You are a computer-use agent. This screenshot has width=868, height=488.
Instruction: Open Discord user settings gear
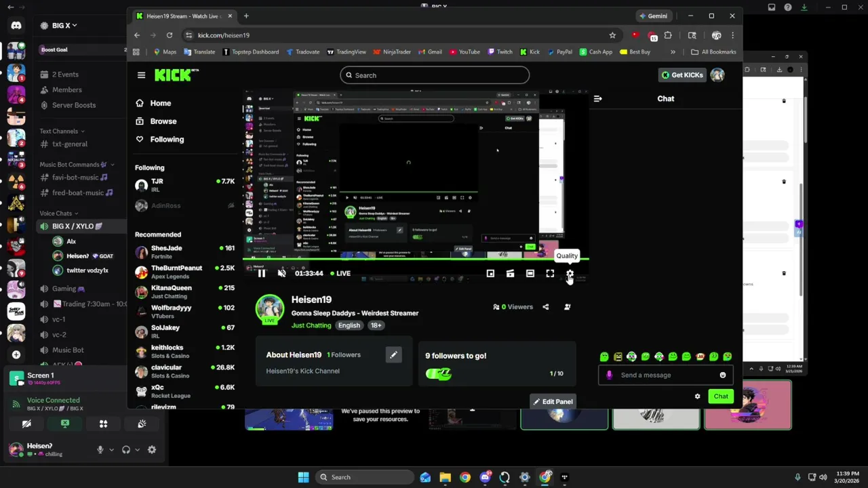pos(152,449)
